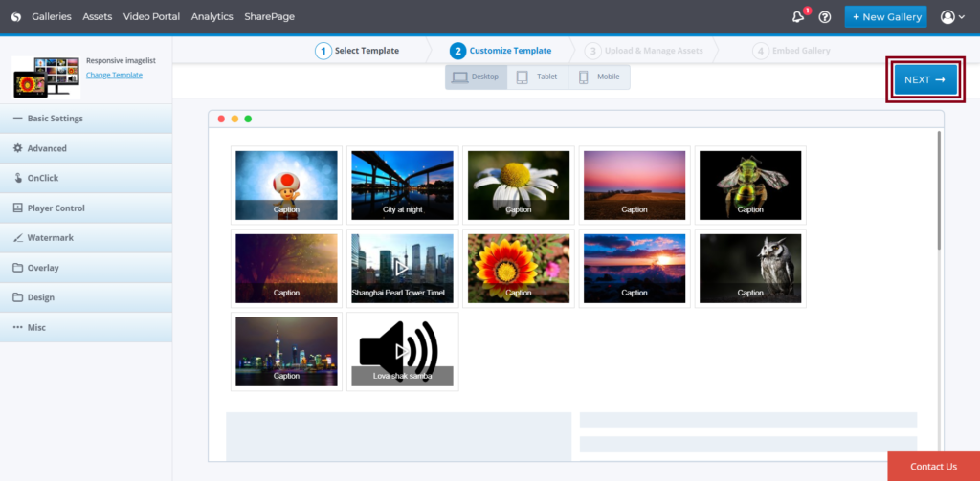Viewport: 980px width, 481px height.
Task: Open the user account avatar menu
Action: pos(951,17)
